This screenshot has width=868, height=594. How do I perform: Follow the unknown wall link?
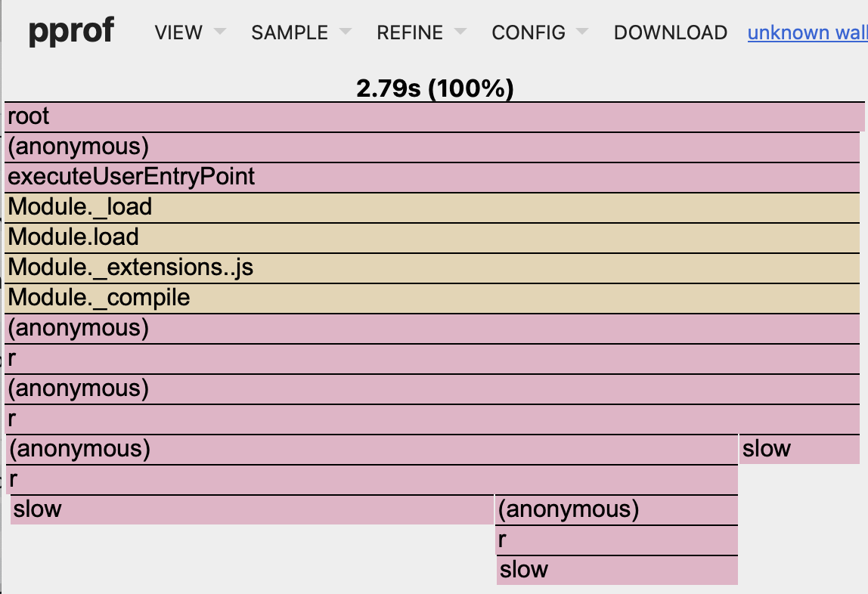807,32
